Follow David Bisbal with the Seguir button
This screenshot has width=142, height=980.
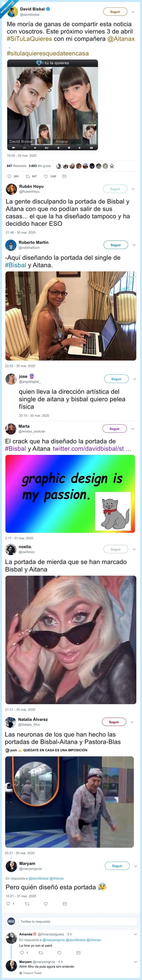(x=115, y=12)
